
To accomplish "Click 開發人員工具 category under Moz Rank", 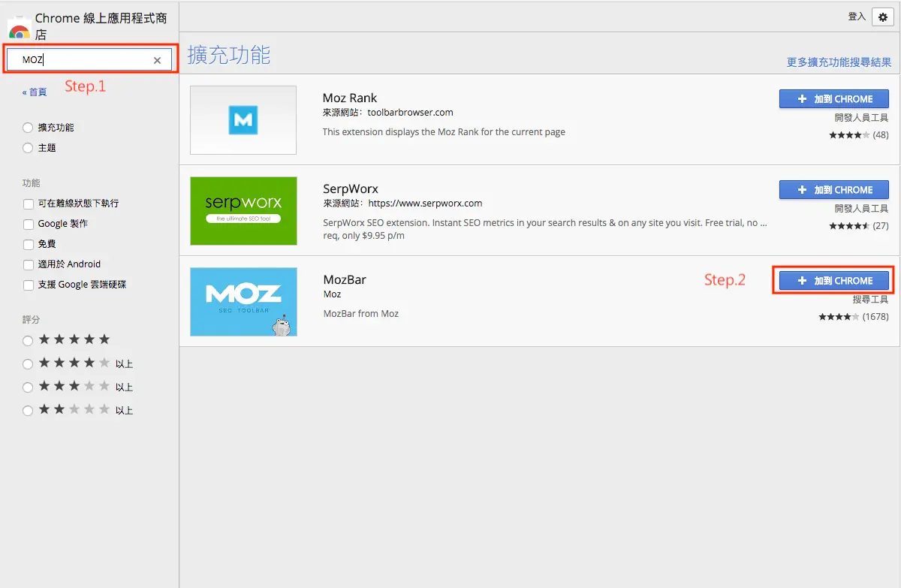I will point(862,118).
